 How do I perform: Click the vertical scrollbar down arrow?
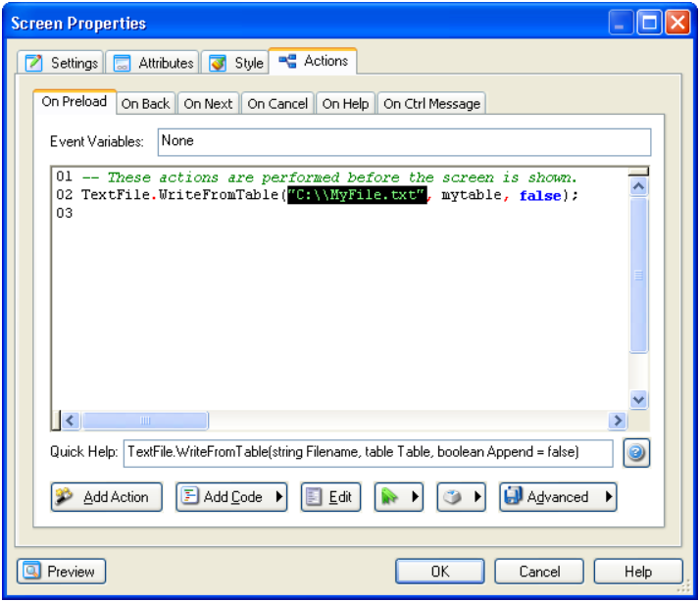tap(639, 399)
